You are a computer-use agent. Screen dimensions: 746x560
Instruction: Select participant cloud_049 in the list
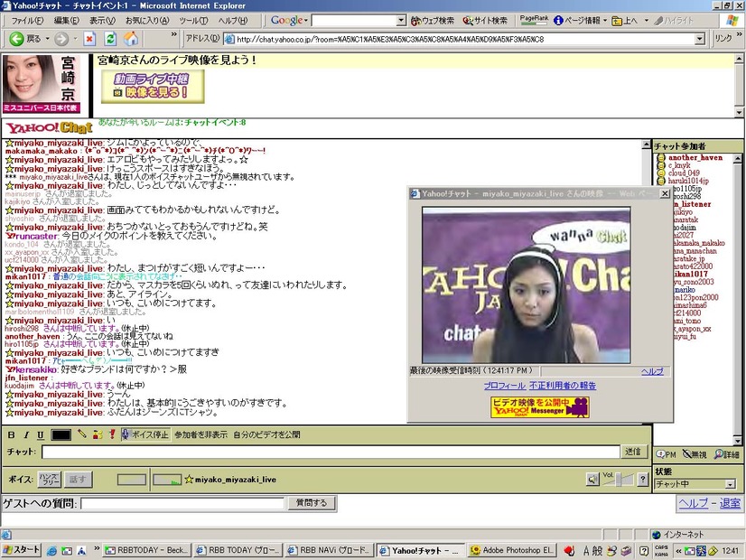click(684, 173)
